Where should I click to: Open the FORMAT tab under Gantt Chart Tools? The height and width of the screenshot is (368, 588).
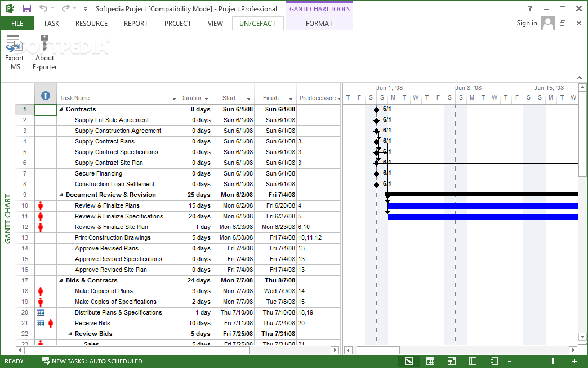319,23
